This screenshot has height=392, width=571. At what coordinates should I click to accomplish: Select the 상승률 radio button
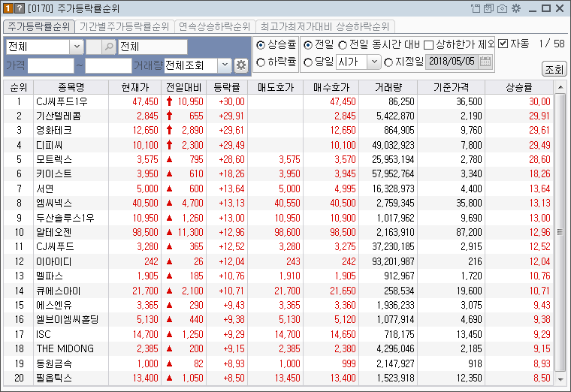[261, 45]
